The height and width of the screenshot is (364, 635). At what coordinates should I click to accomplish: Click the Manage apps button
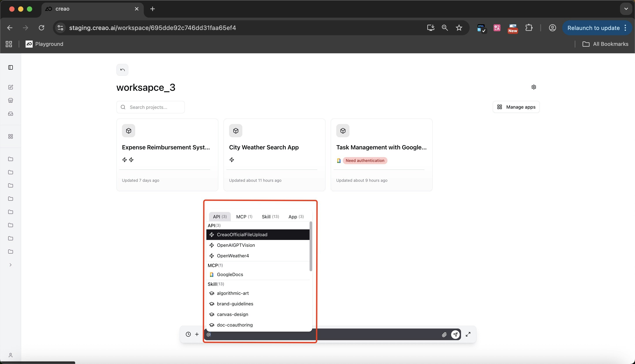516,107
